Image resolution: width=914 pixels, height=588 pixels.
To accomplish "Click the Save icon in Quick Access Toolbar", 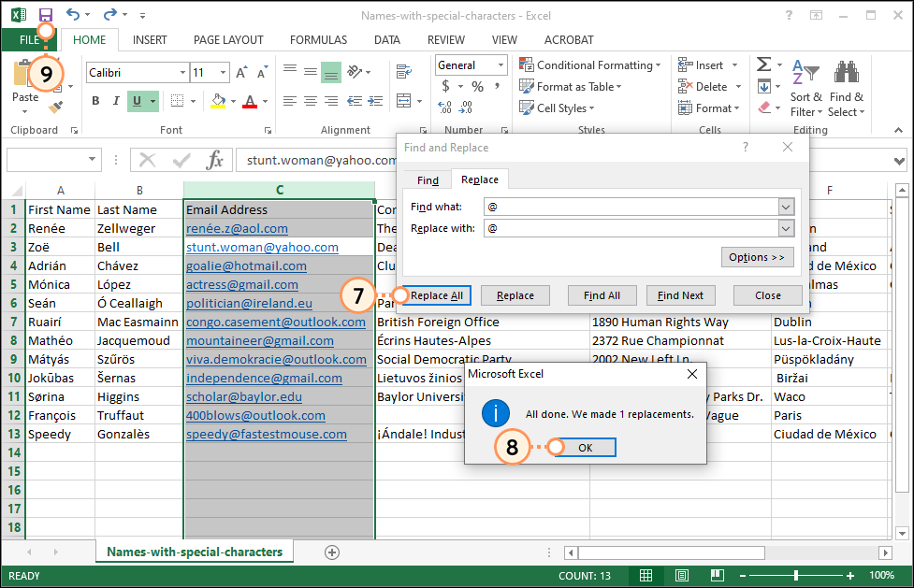I will click(45, 15).
